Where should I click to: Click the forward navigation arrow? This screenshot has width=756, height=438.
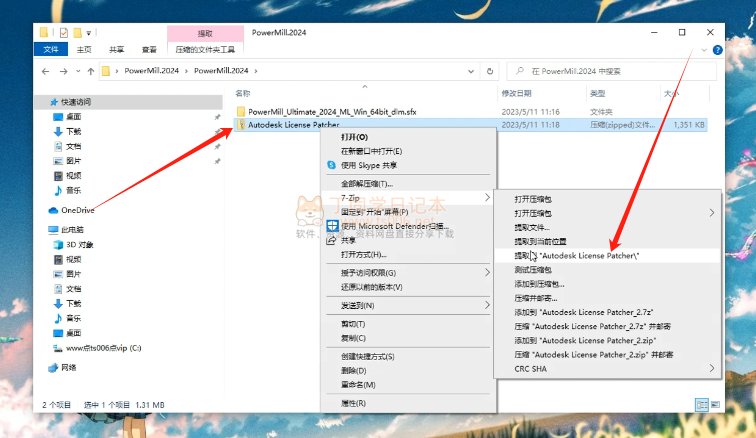pyautogui.click(x=64, y=71)
